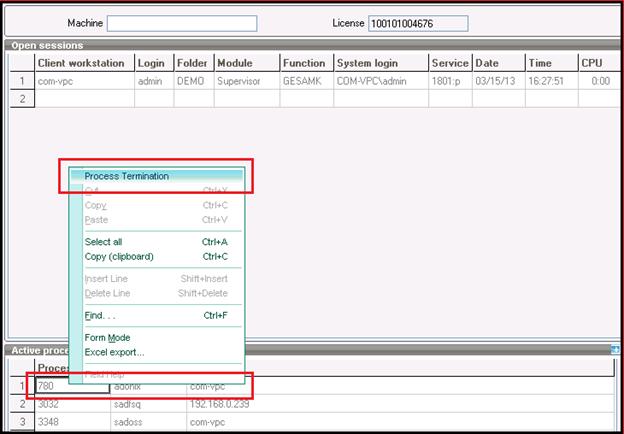Click into the Machine input field
Screen dimensions: 624x434
point(181,23)
